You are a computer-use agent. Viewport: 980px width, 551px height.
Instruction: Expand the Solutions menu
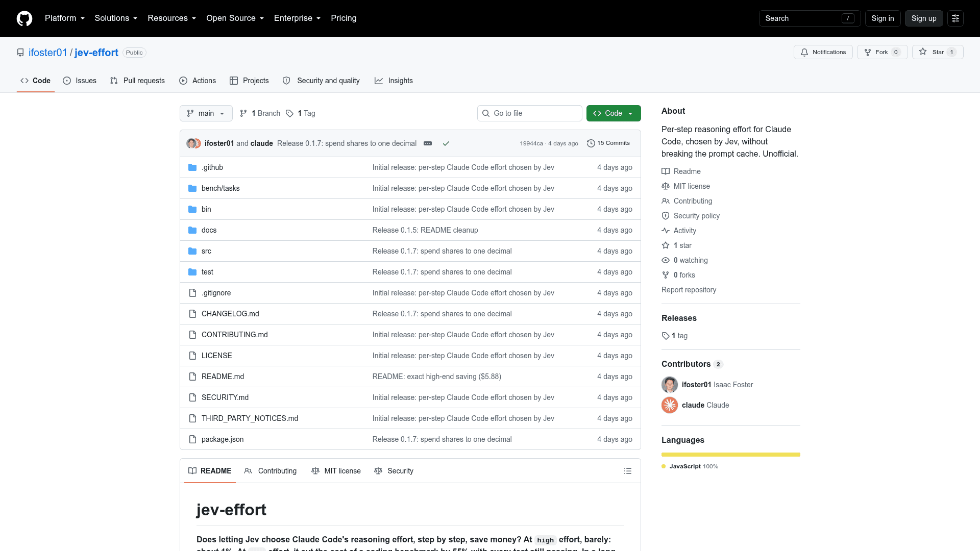tap(116, 18)
